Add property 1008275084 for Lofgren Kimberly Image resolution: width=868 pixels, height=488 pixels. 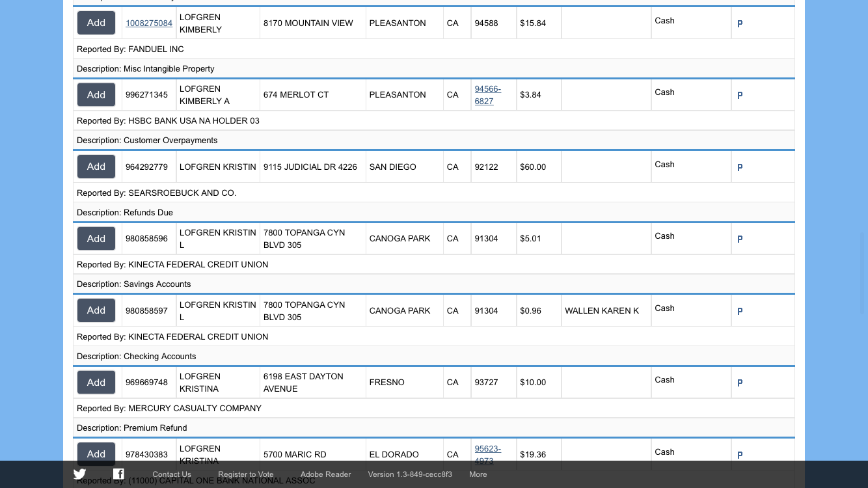[x=96, y=23]
